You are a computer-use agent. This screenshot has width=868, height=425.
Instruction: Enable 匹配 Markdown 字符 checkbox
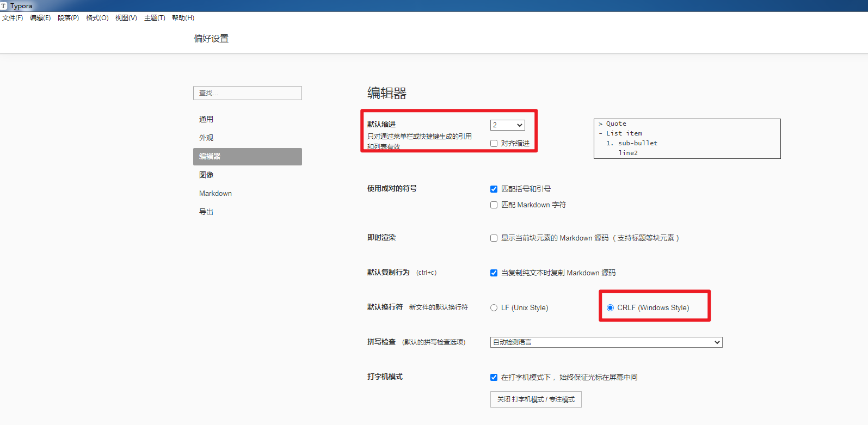coord(494,205)
